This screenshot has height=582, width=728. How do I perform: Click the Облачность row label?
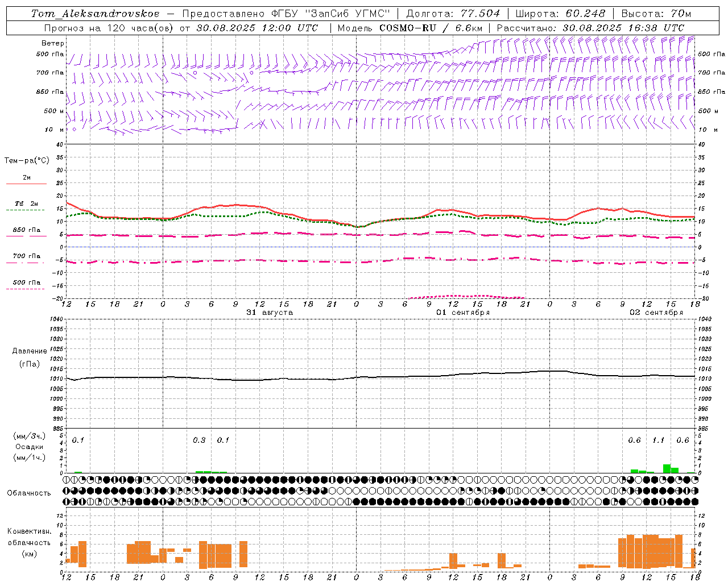(x=29, y=493)
